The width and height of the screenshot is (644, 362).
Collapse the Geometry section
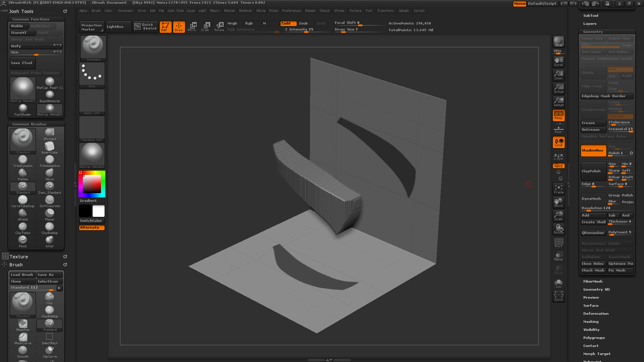(x=593, y=32)
